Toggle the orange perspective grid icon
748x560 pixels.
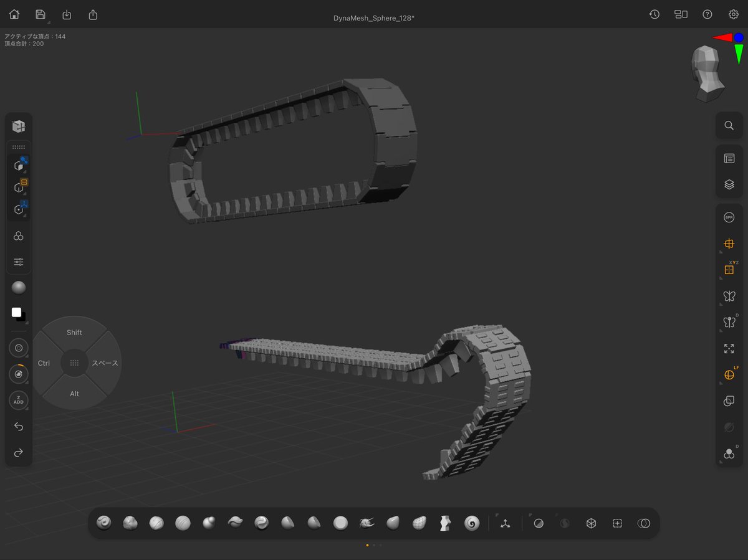(729, 244)
